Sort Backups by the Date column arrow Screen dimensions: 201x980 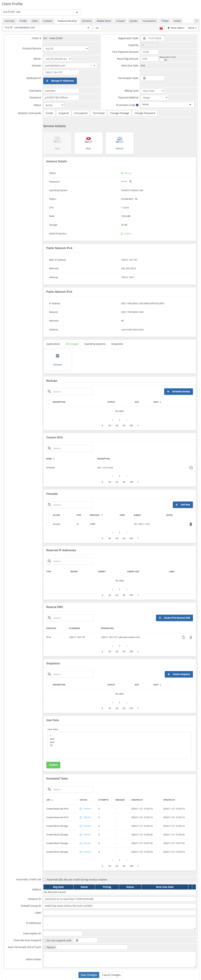click(x=160, y=402)
